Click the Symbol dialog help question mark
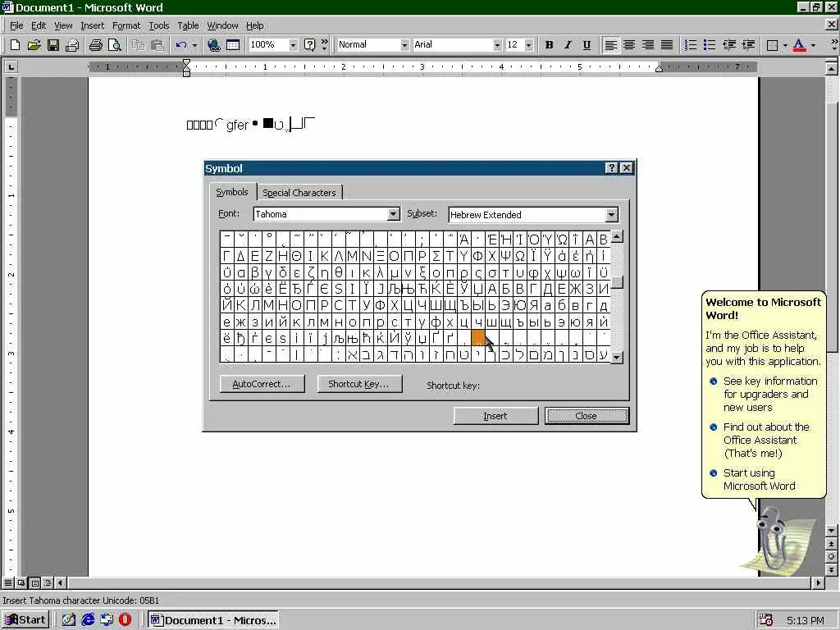This screenshot has height=630, width=840. pyautogui.click(x=611, y=167)
